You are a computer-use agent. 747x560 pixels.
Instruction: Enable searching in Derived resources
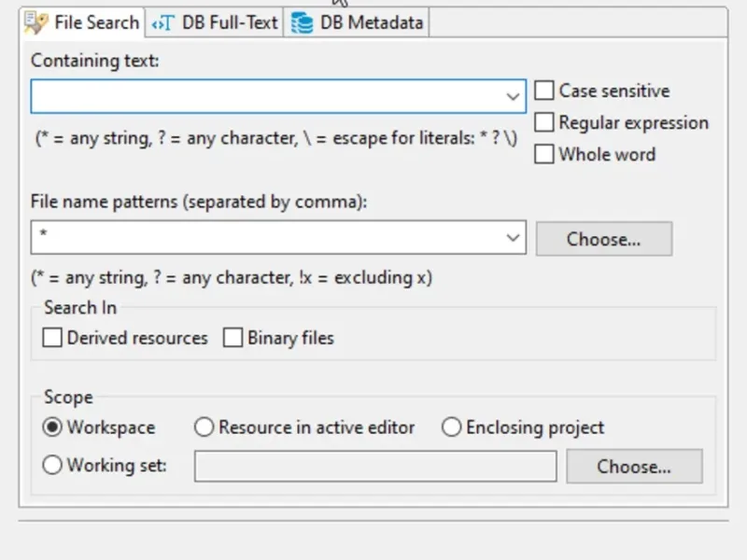point(53,338)
